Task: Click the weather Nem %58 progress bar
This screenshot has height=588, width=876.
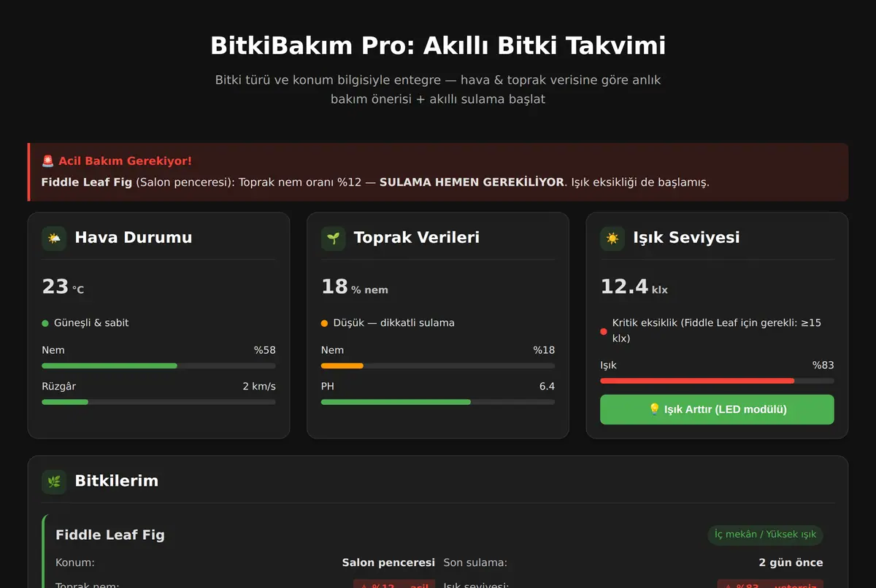Action: (x=158, y=365)
